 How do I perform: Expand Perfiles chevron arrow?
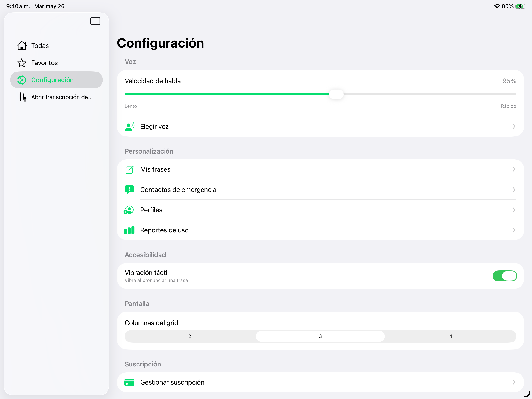coord(514,210)
